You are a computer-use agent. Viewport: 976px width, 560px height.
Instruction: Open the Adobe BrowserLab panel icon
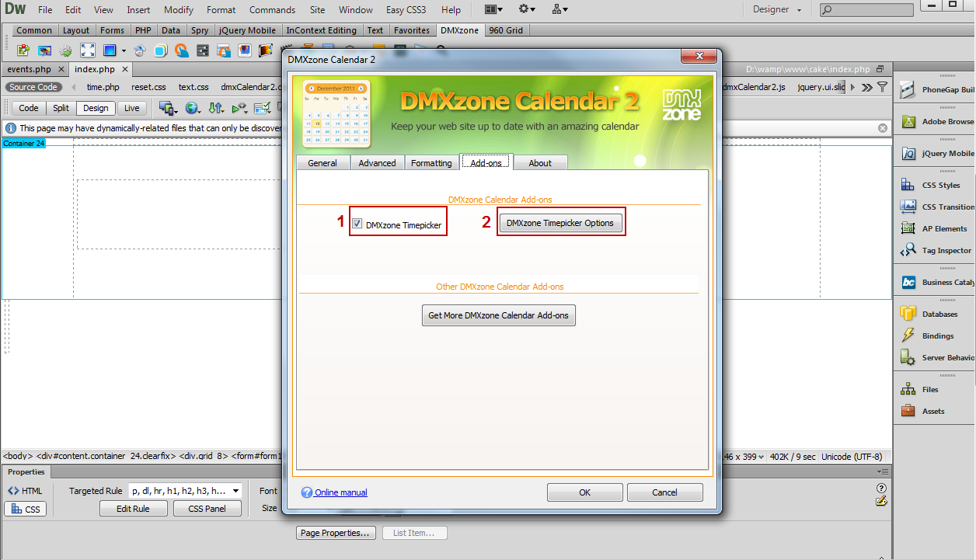point(908,121)
